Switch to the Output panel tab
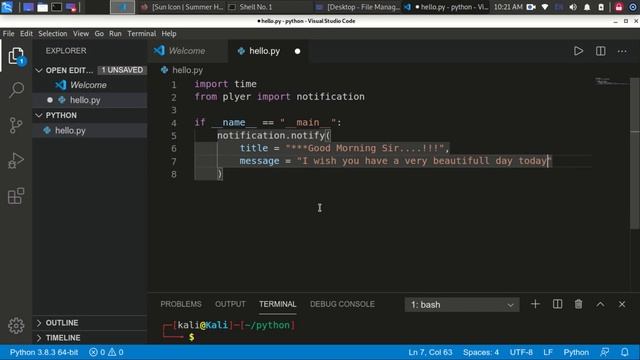Image resolution: width=640 pixels, height=360 pixels. click(230, 304)
